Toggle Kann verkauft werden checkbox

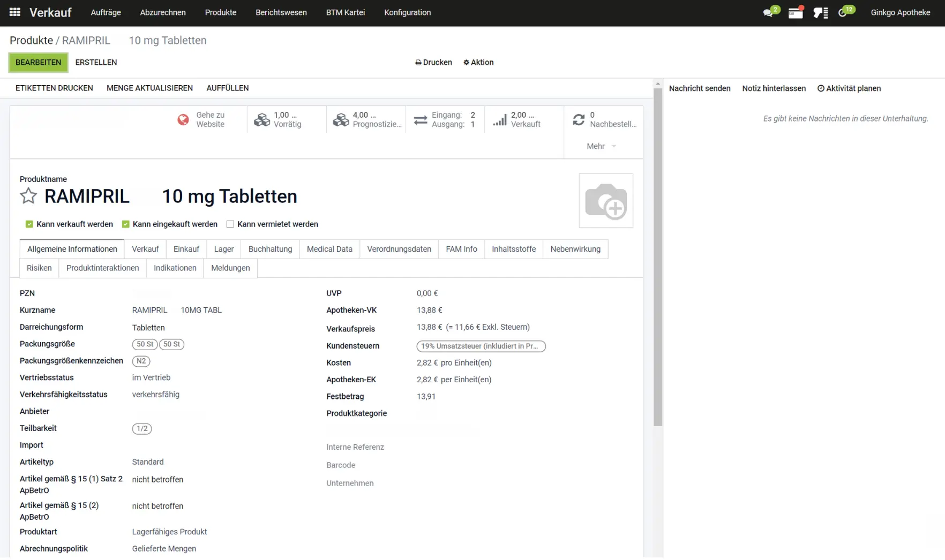pos(29,224)
